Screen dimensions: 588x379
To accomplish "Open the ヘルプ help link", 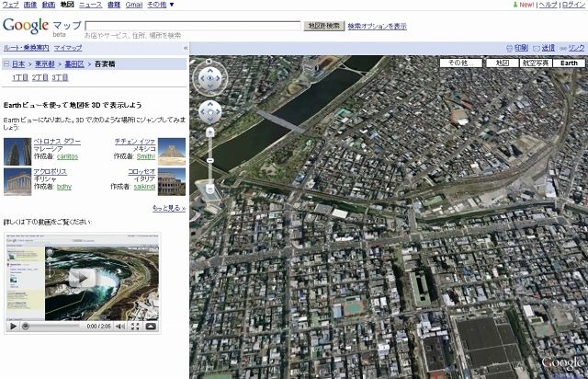I will pos(548,5).
